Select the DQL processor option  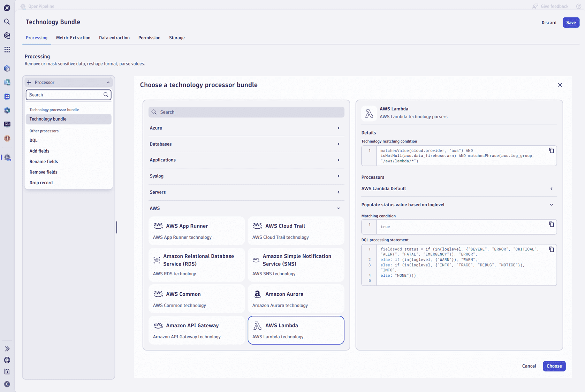(68, 140)
